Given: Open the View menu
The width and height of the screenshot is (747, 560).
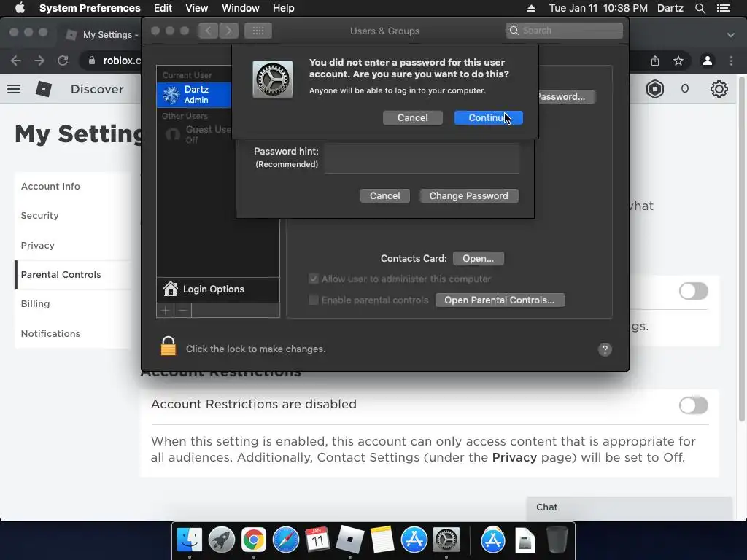Looking at the screenshot, I should pyautogui.click(x=197, y=8).
